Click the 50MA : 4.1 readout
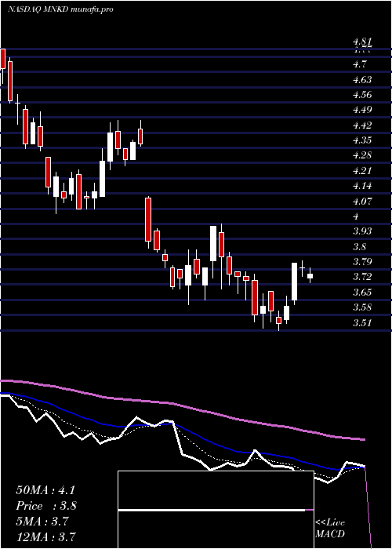 click(45, 490)
